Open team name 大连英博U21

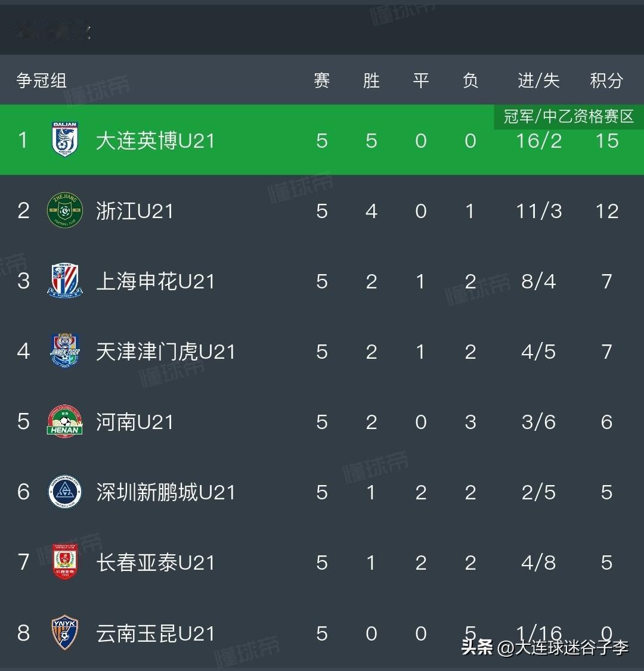155,141
